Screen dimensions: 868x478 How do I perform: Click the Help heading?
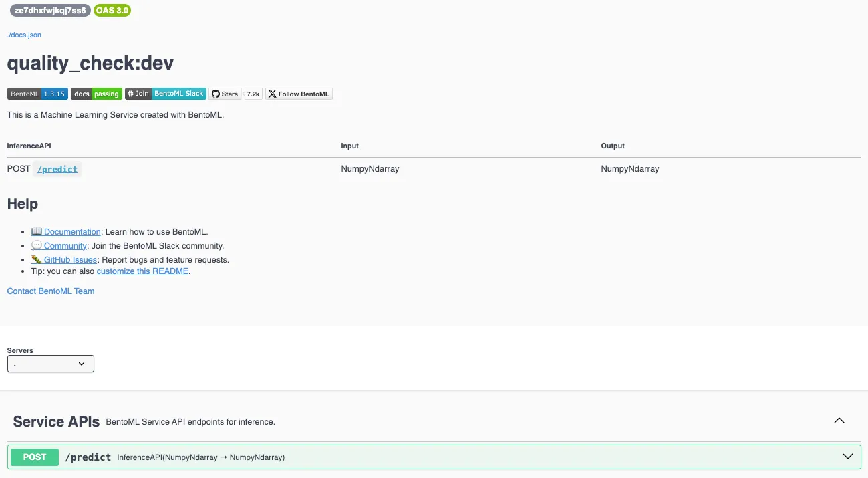[x=23, y=204]
